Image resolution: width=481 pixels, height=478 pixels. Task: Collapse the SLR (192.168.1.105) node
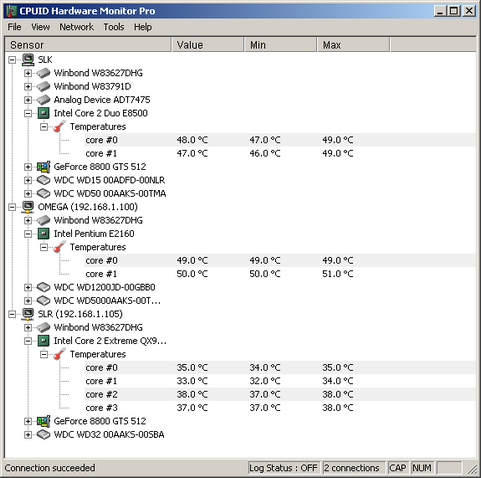(12, 314)
